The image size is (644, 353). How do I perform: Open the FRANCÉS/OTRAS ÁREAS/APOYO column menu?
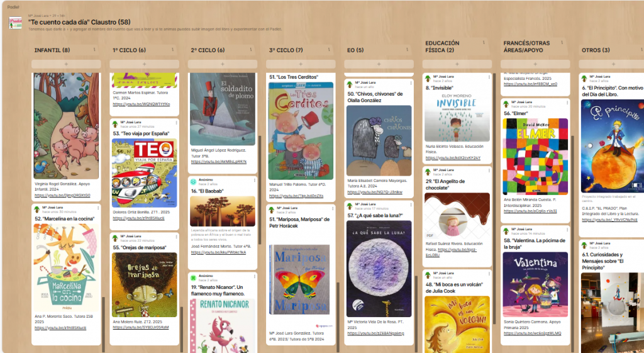(562, 43)
